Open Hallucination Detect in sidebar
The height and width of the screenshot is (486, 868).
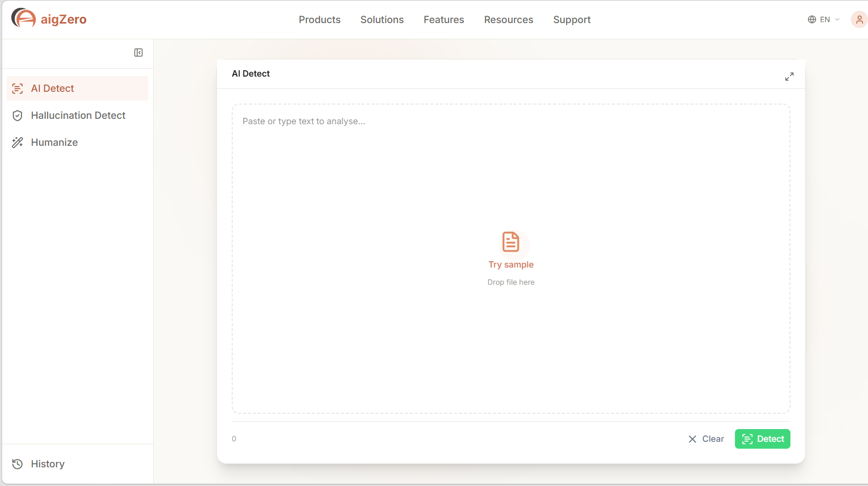click(x=77, y=115)
